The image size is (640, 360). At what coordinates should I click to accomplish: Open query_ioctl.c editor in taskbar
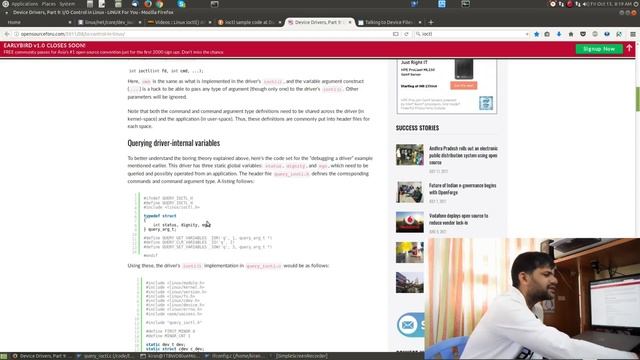106,356
